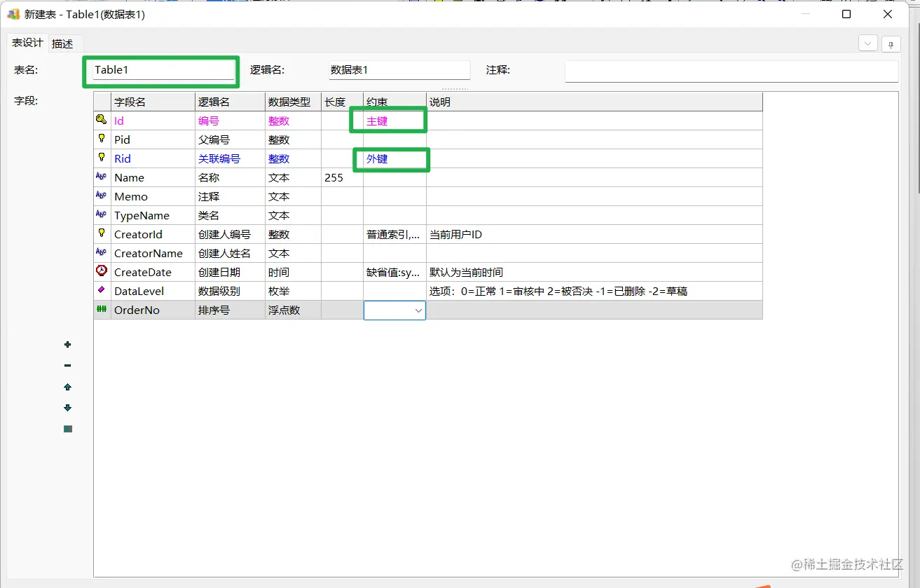Image resolution: width=920 pixels, height=588 pixels.
Task: Click the 默认为当前时间 description cell
Action: 595,272
